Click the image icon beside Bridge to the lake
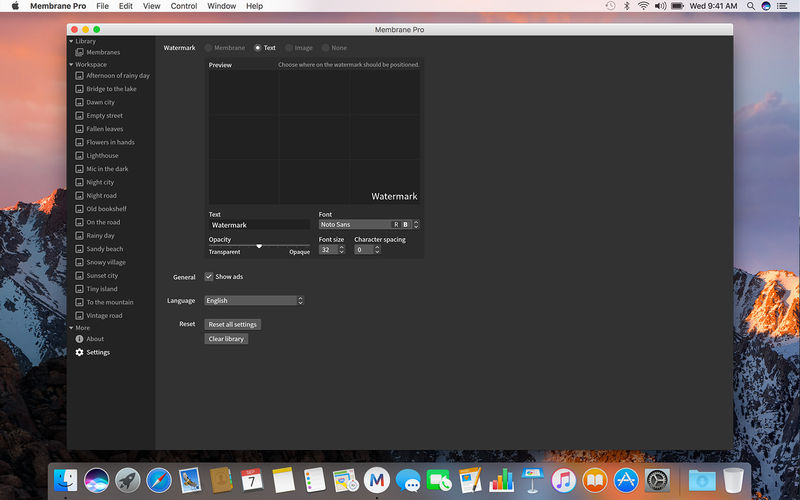The width and height of the screenshot is (800, 500). coord(79,89)
